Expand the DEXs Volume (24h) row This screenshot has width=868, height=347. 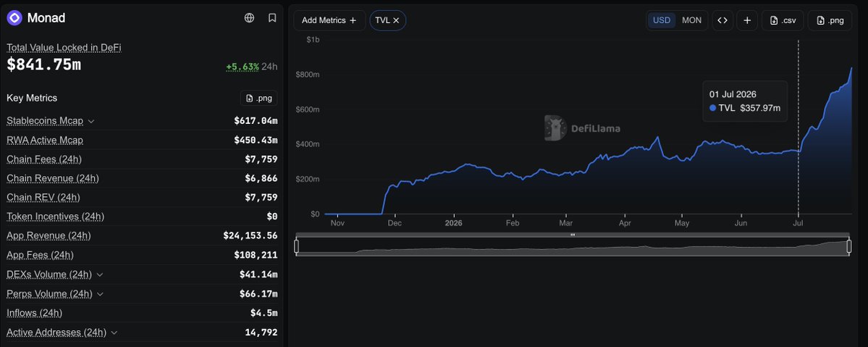click(100, 275)
